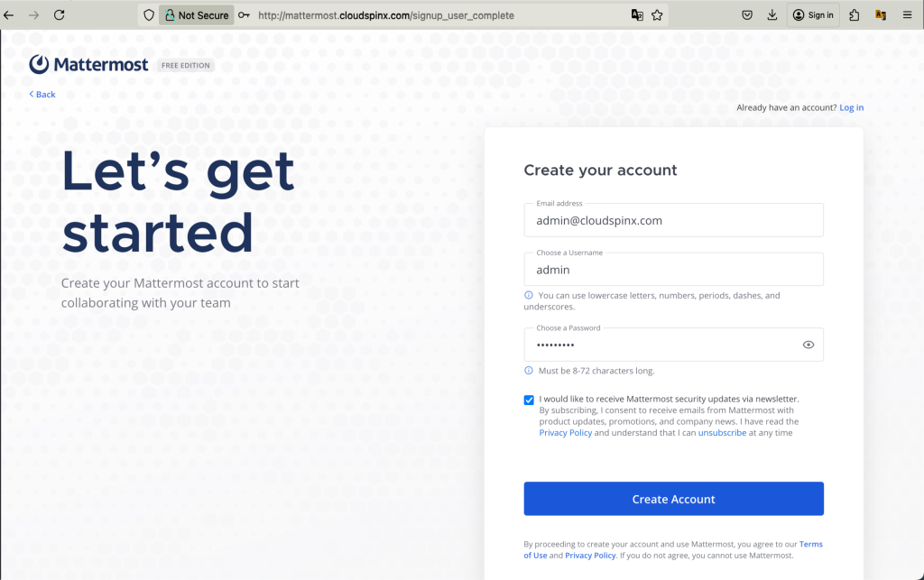Toggle password visibility with the eye icon
The height and width of the screenshot is (580, 924).
point(808,344)
